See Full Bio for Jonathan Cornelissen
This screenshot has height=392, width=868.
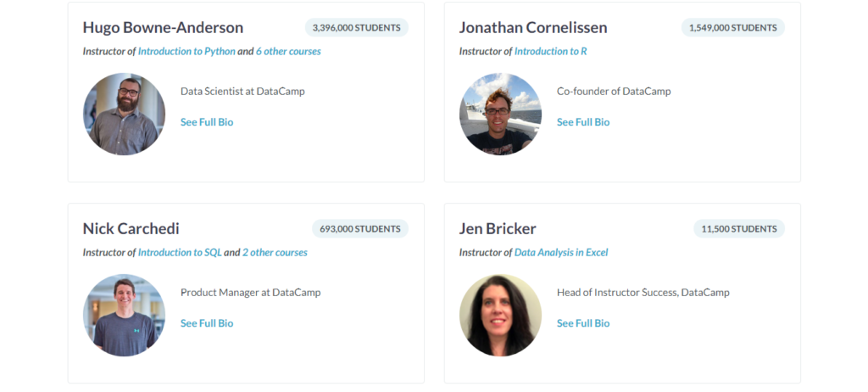(583, 122)
